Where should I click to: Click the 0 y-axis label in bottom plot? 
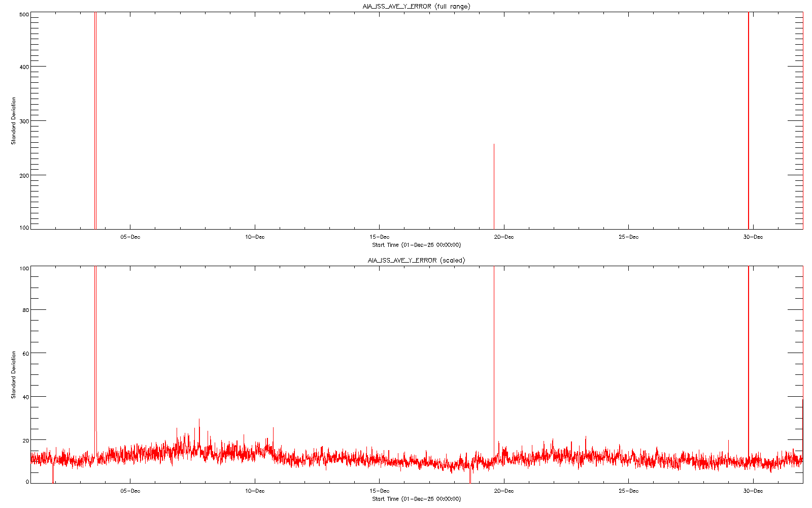pyautogui.click(x=27, y=482)
